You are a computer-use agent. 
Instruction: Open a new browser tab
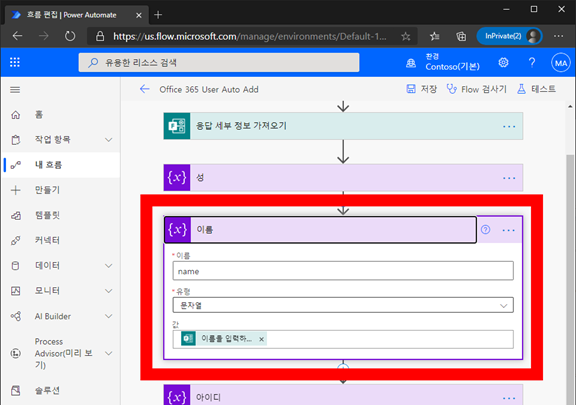(x=158, y=15)
